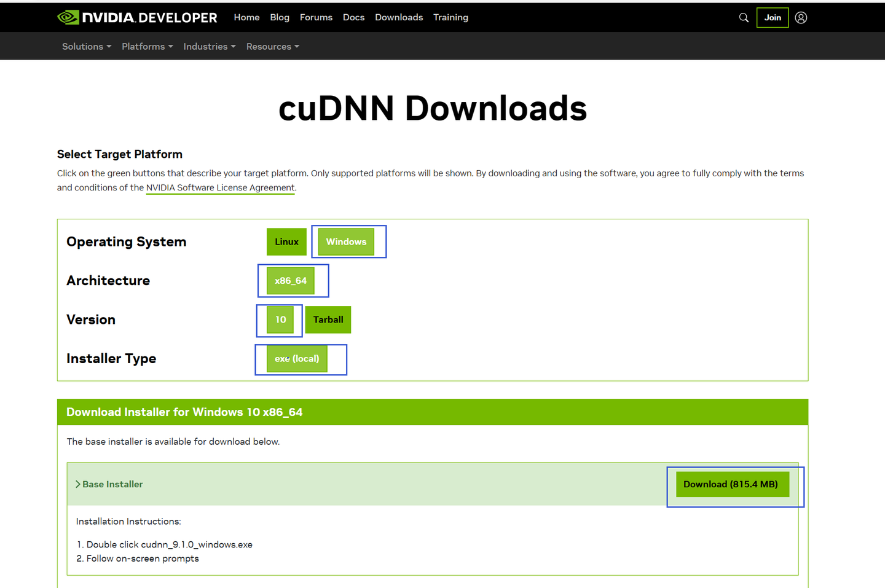
Task: Open the Industries dropdown menu
Action: pyautogui.click(x=209, y=46)
